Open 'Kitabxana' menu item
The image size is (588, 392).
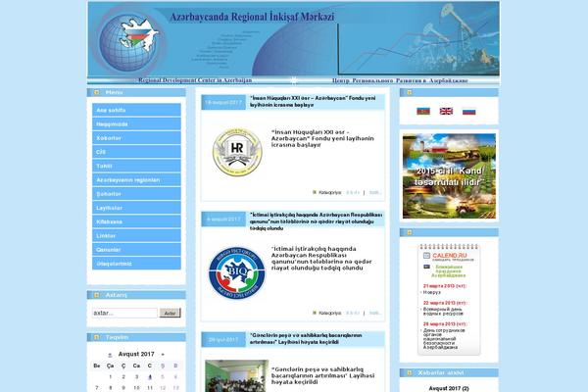[x=136, y=221]
